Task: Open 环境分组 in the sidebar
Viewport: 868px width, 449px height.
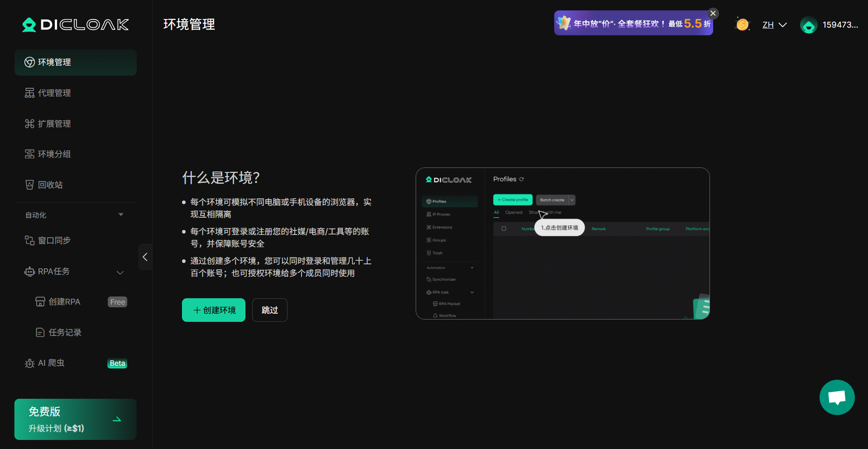Action: [76, 154]
